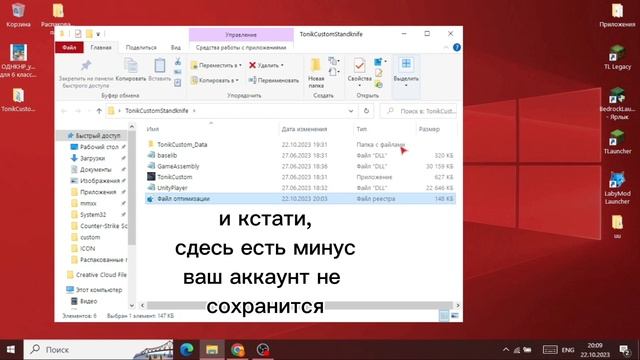Click the Копировать (Copy) ribbon icon

(x=131, y=65)
